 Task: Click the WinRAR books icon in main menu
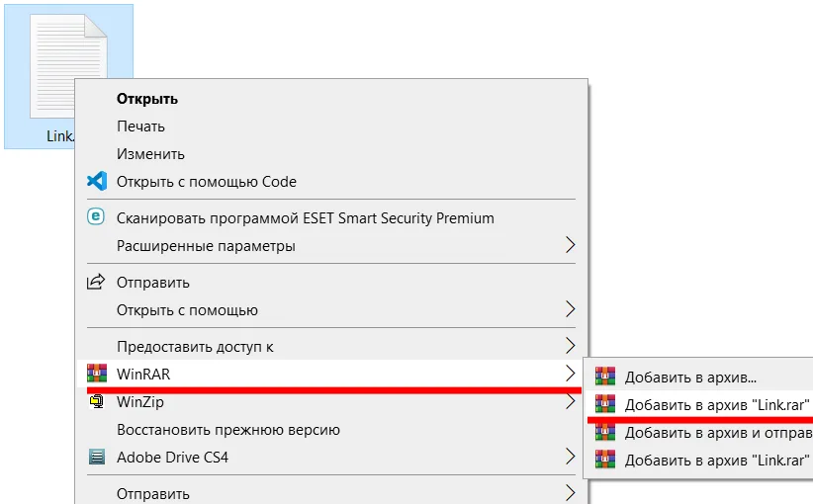(x=96, y=374)
